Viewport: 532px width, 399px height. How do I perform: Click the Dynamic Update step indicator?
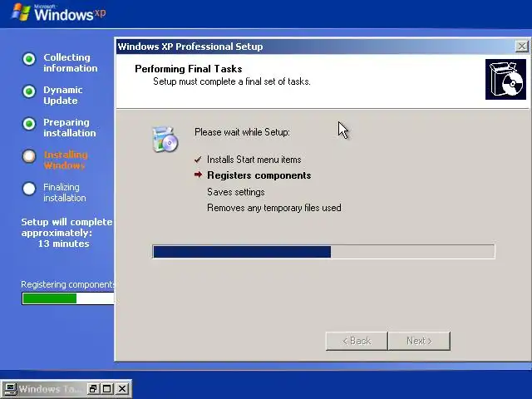(29, 91)
